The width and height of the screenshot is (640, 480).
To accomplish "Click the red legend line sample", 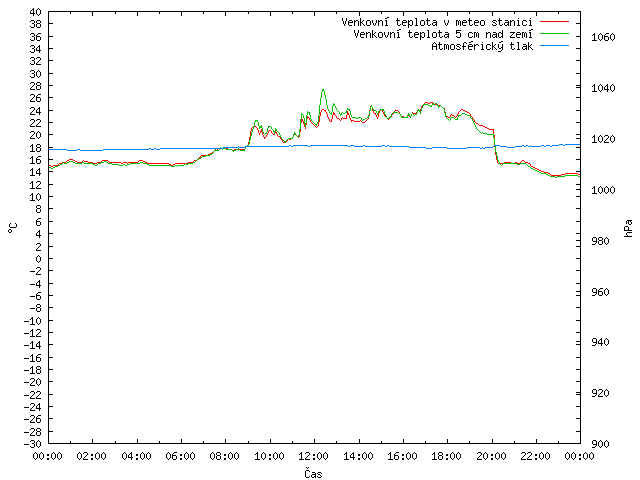I will pyautogui.click(x=554, y=22).
